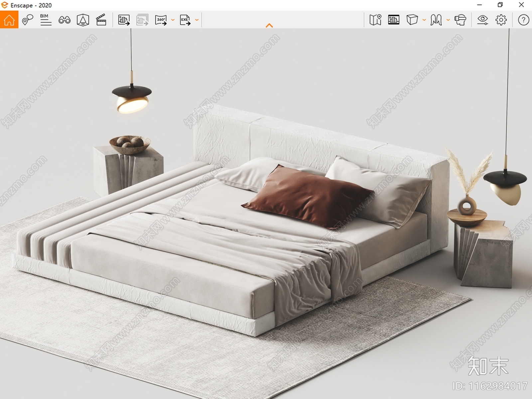Viewport: 532px width, 399px height.
Task: Expand the Asset Library dropdown arrow
Action: point(448,20)
